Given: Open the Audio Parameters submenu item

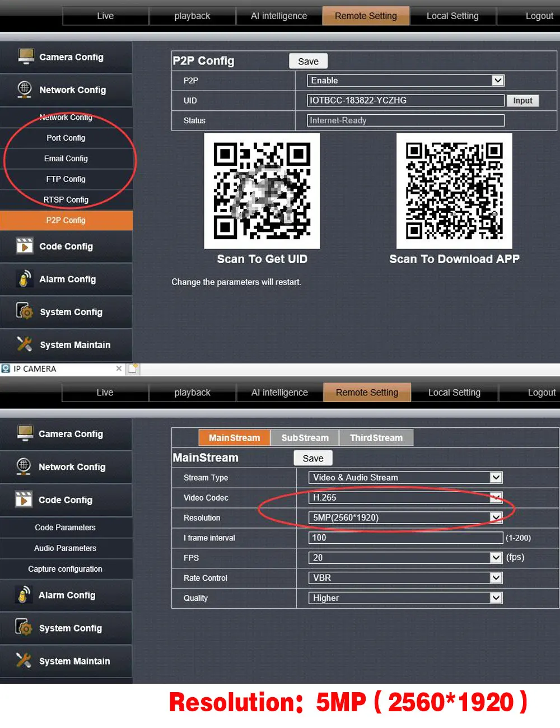Looking at the screenshot, I should [66, 548].
